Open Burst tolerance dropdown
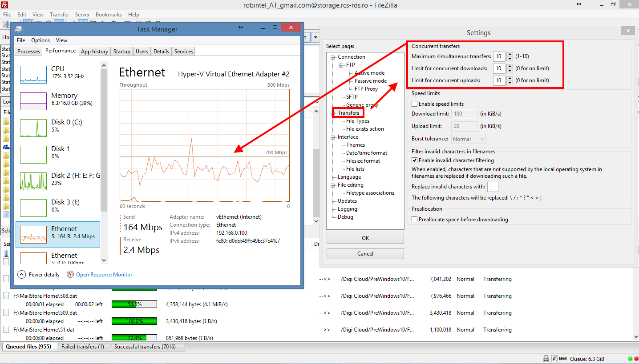Screen dimensions: 639x364 pos(469,139)
